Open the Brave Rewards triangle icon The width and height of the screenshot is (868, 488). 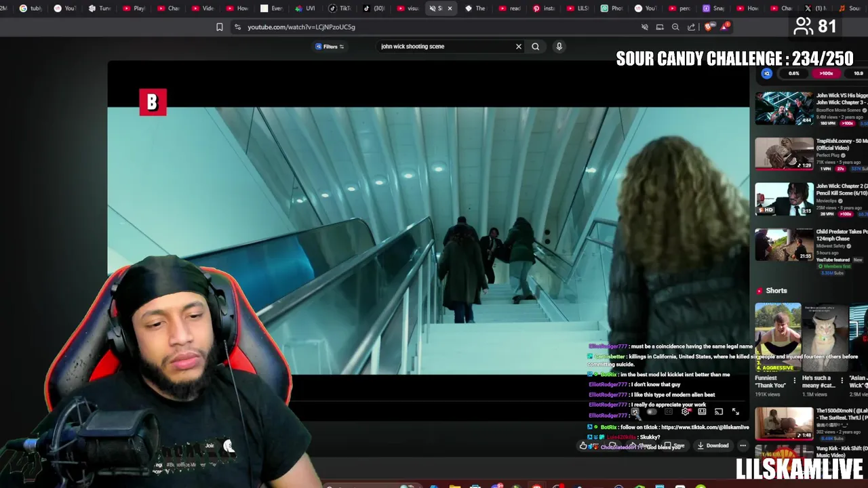click(725, 27)
